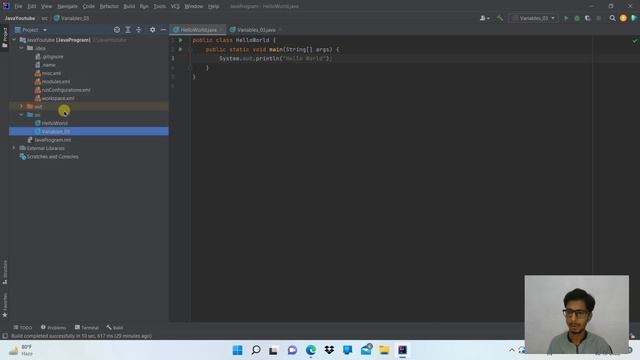Open the Problems tool window

[x=53, y=327]
